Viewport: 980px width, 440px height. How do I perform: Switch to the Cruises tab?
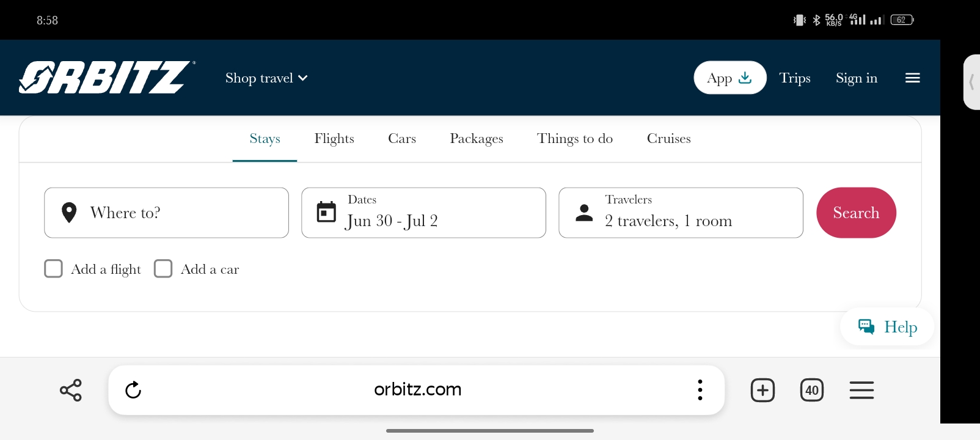pos(669,139)
